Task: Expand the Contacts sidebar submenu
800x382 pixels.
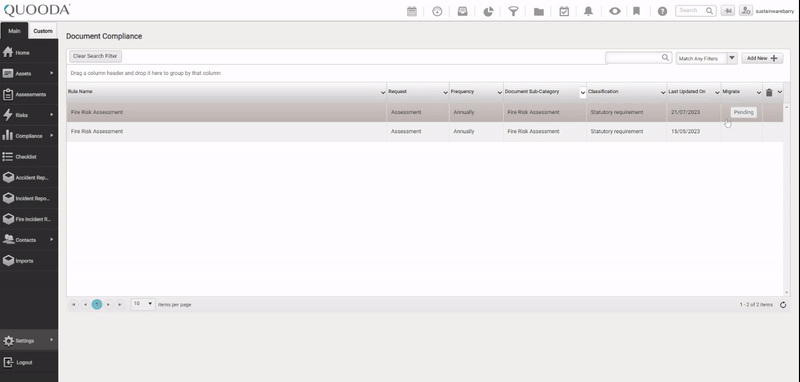Action: (x=52, y=239)
